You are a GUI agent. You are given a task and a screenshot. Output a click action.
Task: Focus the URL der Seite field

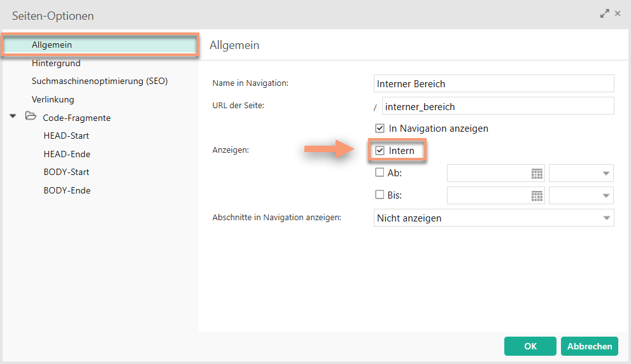498,106
